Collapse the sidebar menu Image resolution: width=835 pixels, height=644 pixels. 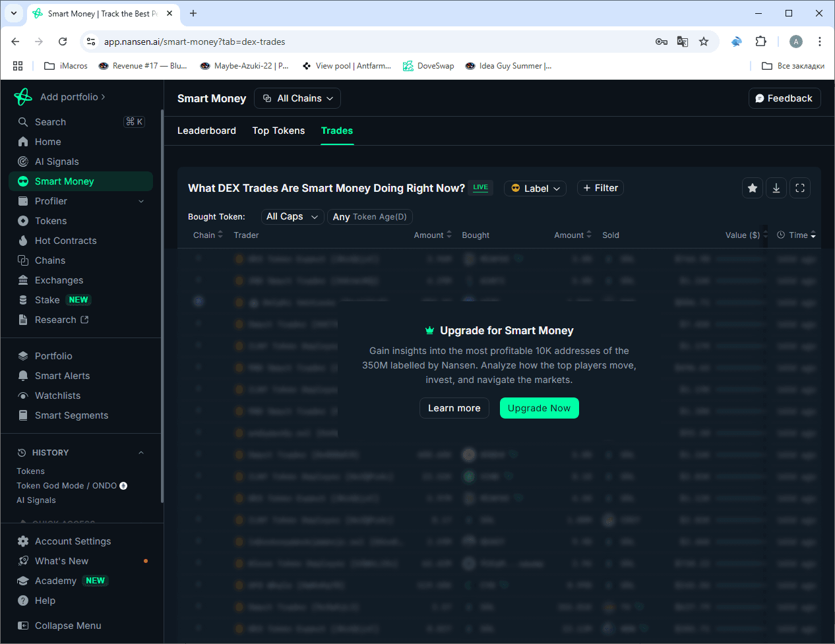(80, 626)
